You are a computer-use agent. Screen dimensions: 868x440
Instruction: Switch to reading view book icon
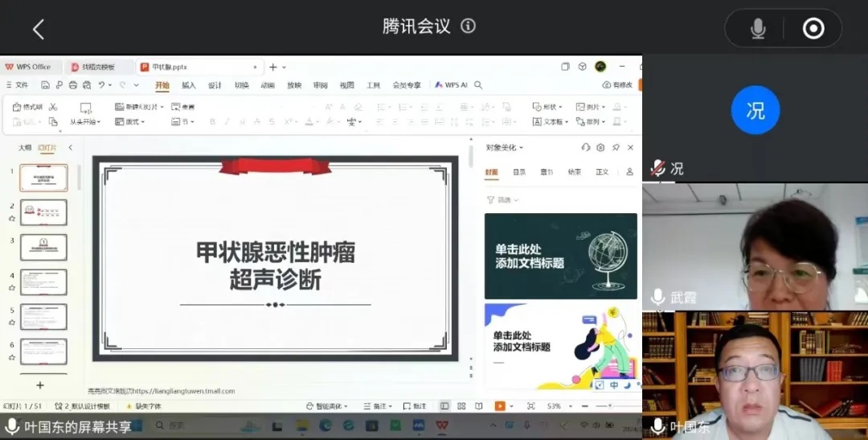pyautogui.click(x=479, y=406)
